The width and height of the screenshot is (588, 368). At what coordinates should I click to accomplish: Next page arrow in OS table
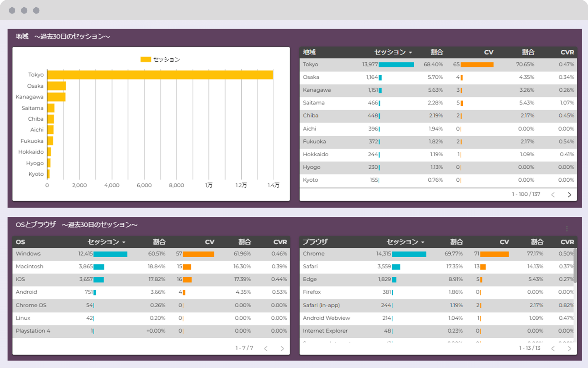click(x=282, y=349)
